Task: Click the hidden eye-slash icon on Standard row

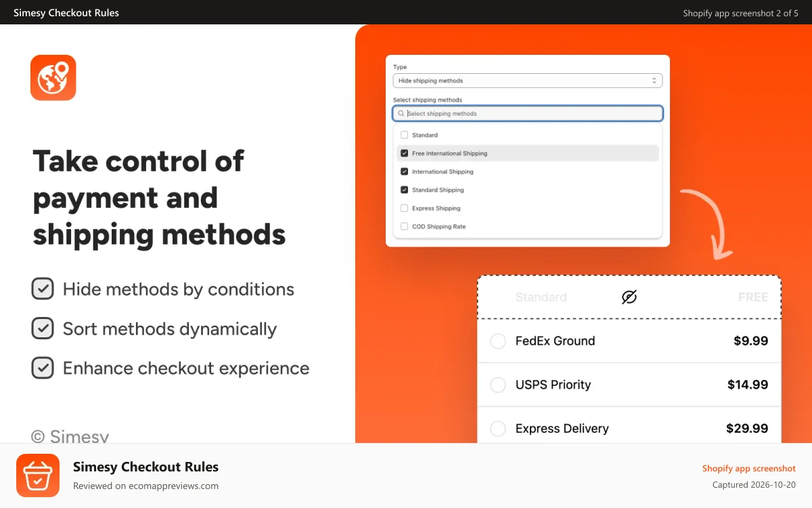Action: tap(629, 297)
